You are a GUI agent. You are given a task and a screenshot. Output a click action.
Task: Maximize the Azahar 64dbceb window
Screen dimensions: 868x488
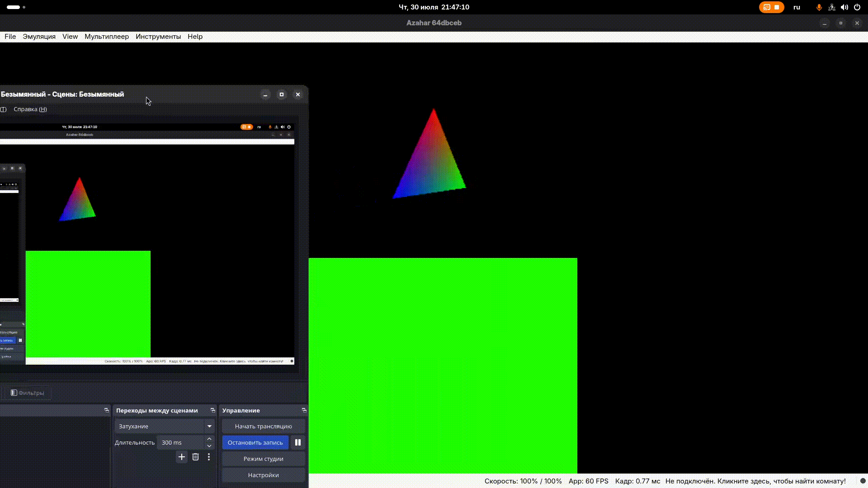[x=841, y=23]
